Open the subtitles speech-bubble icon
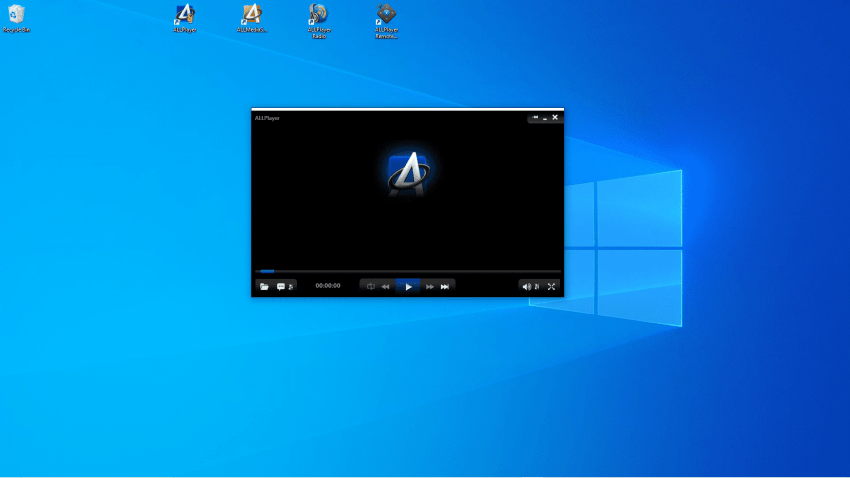This screenshot has width=850, height=478. click(281, 287)
